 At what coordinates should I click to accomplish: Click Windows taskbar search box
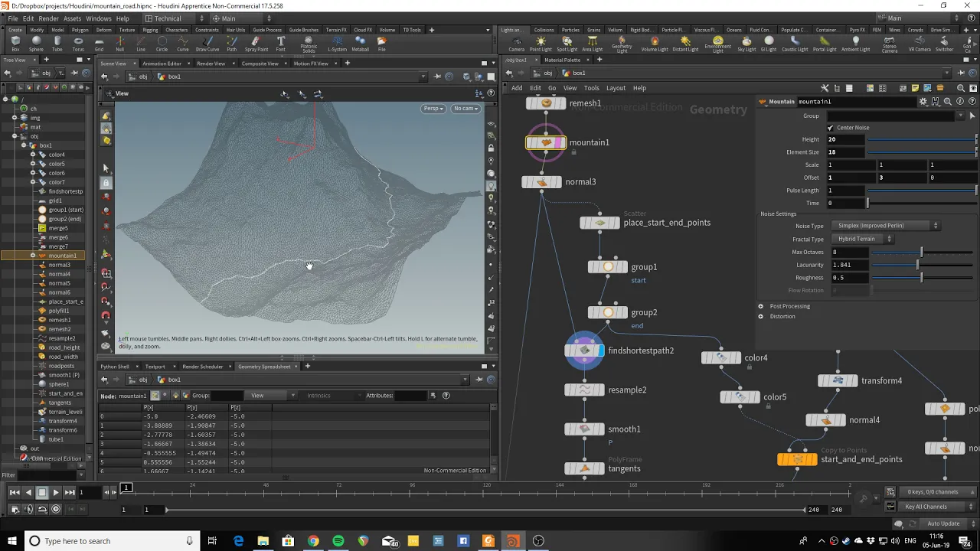click(x=111, y=541)
